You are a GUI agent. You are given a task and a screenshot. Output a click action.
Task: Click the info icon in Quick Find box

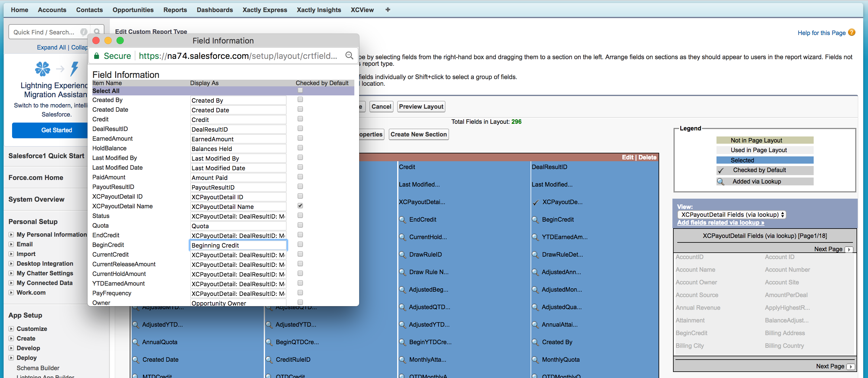84,32
